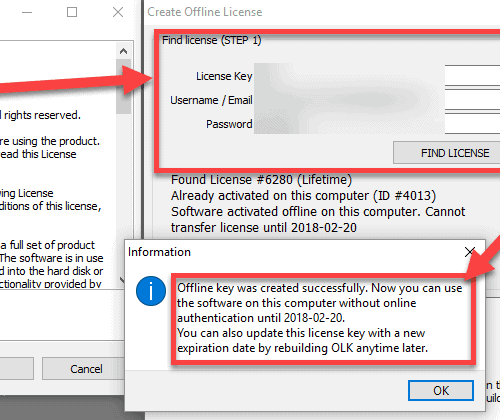Close the Information dialog with X

(470, 252)
